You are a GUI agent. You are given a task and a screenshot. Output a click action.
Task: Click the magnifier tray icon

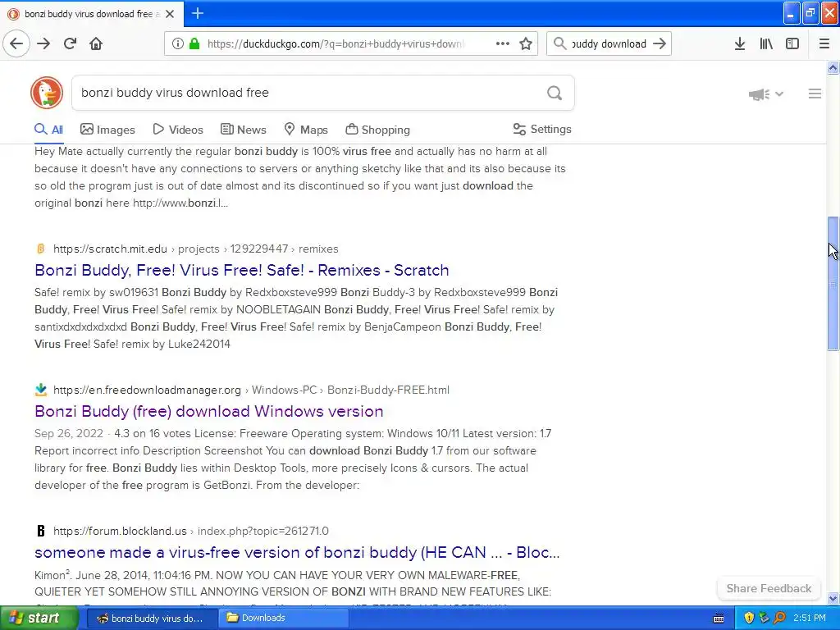pyautogui.click(x=779, y=618)
